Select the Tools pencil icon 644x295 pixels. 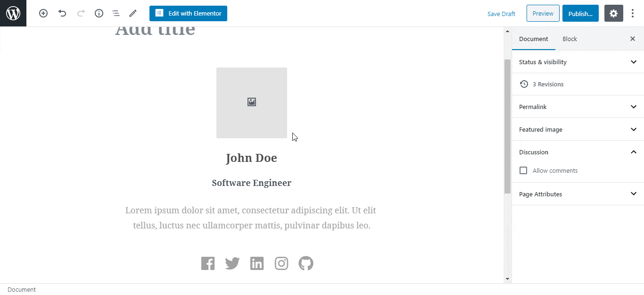[x=133, y=13]
